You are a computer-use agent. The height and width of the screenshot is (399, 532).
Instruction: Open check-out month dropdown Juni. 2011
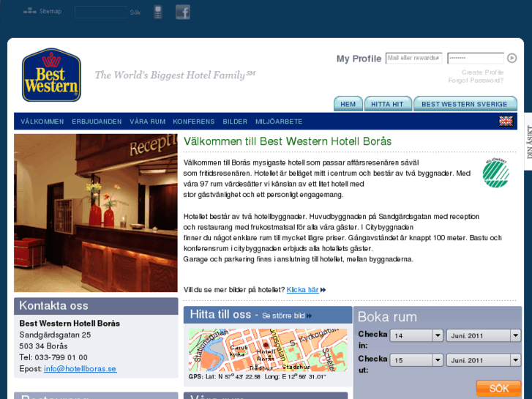click(x=484, y=360)
